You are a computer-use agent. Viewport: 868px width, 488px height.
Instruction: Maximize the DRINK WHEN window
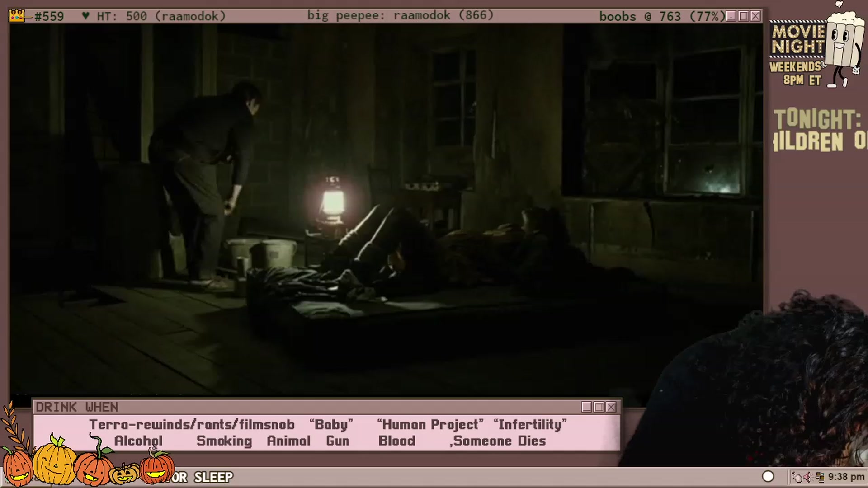coord(599,407)
